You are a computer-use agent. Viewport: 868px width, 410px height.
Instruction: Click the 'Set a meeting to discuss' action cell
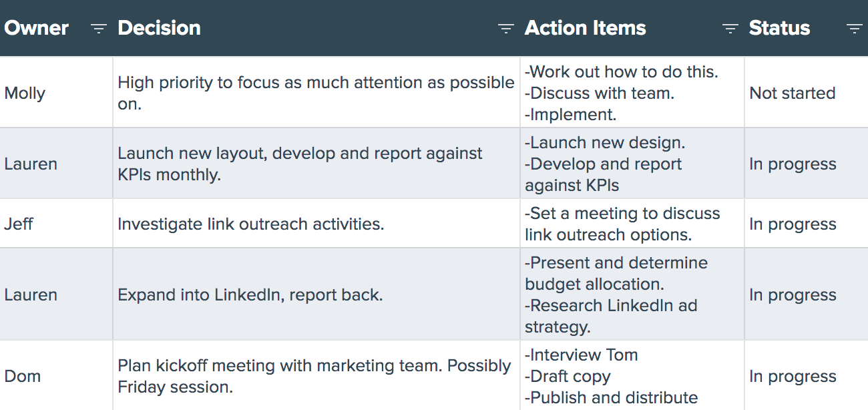tap(622, 224)
